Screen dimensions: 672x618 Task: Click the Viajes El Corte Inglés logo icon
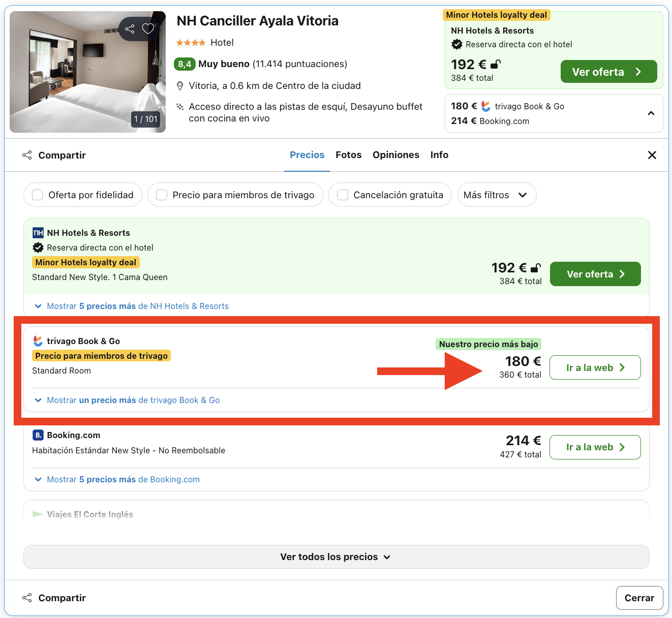pyautogui.click(x=38, y=514)
